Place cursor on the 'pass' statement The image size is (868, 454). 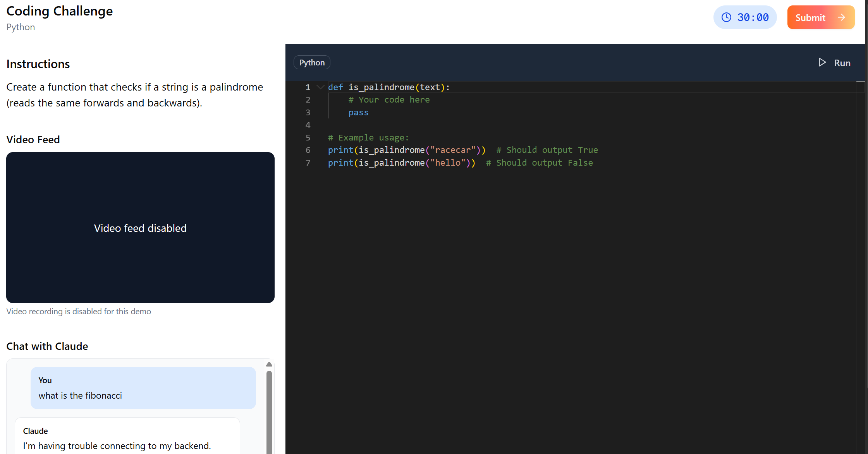[x=358, y=113]
